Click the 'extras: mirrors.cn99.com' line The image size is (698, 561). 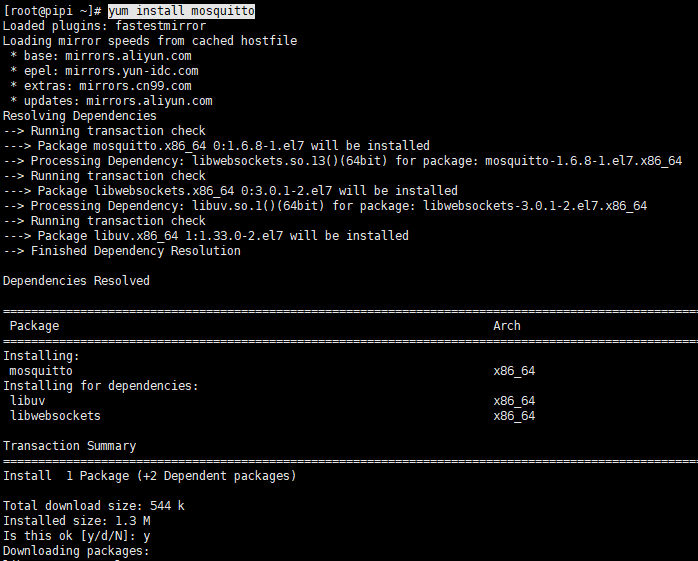[101, 86]
